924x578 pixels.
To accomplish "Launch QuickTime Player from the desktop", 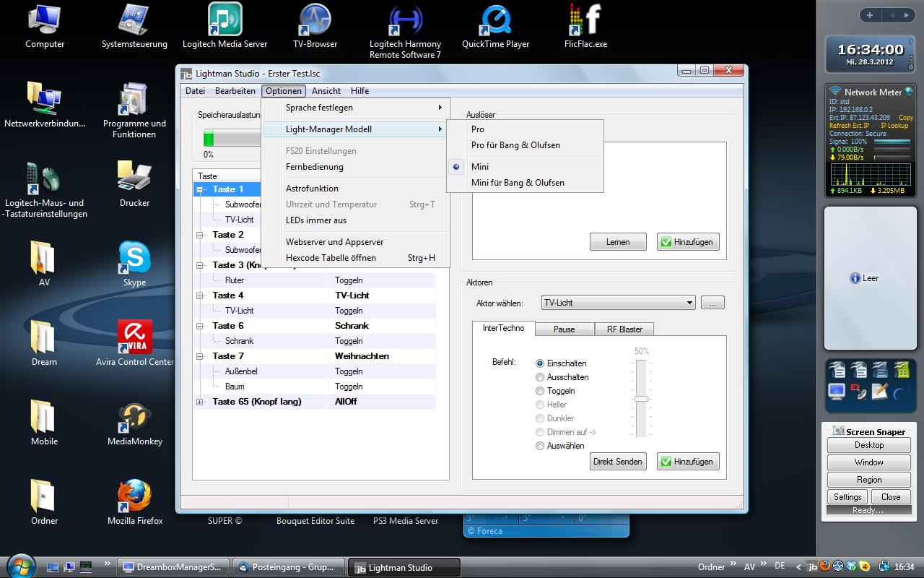I will pos(495,20).
